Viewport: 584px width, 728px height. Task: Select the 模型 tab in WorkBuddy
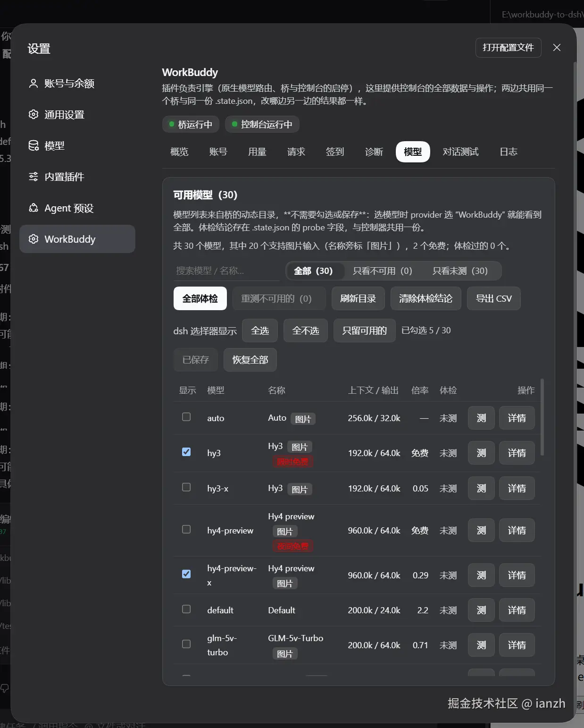(413, 152)
